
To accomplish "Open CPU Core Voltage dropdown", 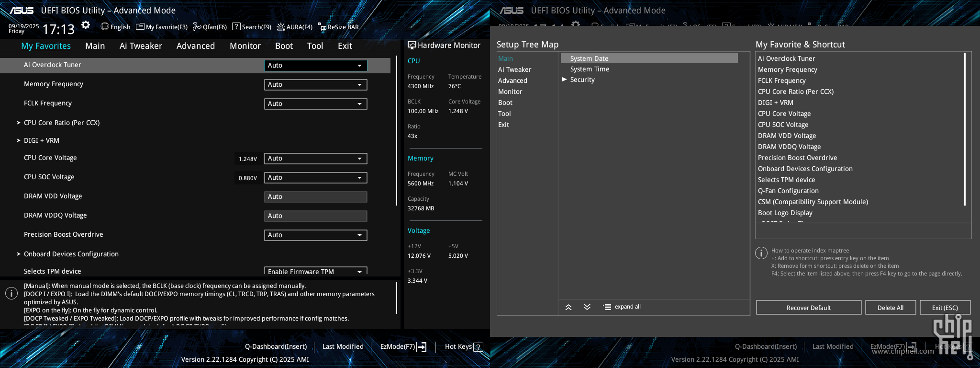I will (x=316, y=159).
